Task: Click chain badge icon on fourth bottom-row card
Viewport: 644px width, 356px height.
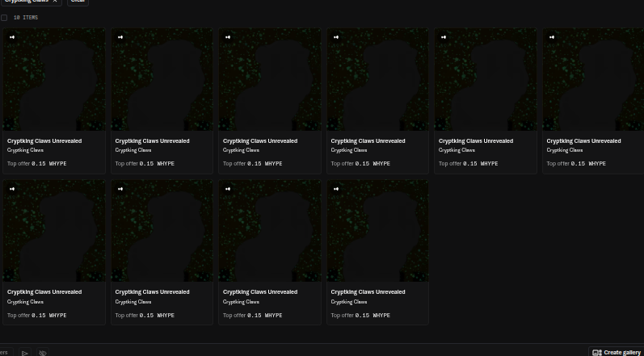Action: pos(336,189)
